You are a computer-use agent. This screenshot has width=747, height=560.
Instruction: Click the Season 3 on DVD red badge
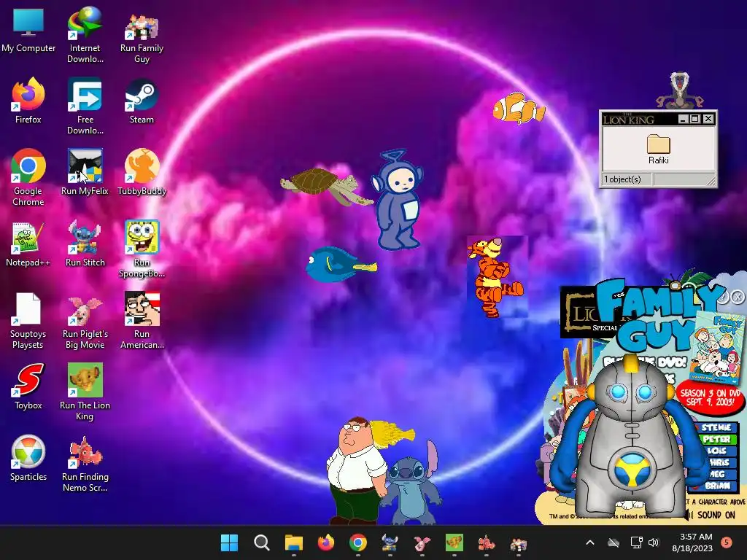coord(711,398)
